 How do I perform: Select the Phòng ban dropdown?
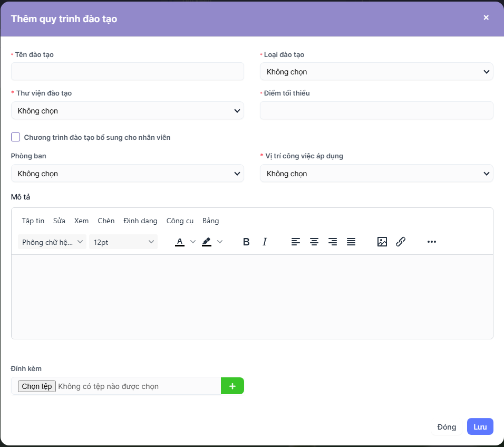pos(127,174)
